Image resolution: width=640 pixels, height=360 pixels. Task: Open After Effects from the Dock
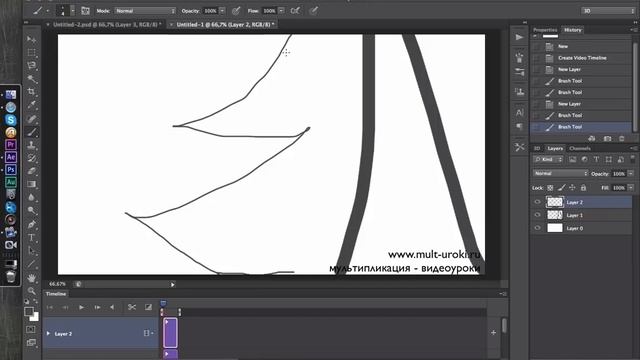(x=11, y=157)
